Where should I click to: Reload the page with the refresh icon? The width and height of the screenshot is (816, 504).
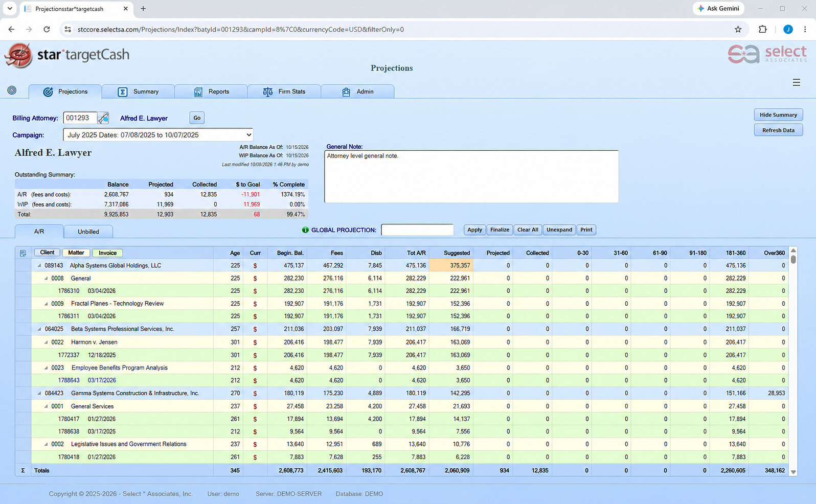pyautogui.click(x=47, y=29)
